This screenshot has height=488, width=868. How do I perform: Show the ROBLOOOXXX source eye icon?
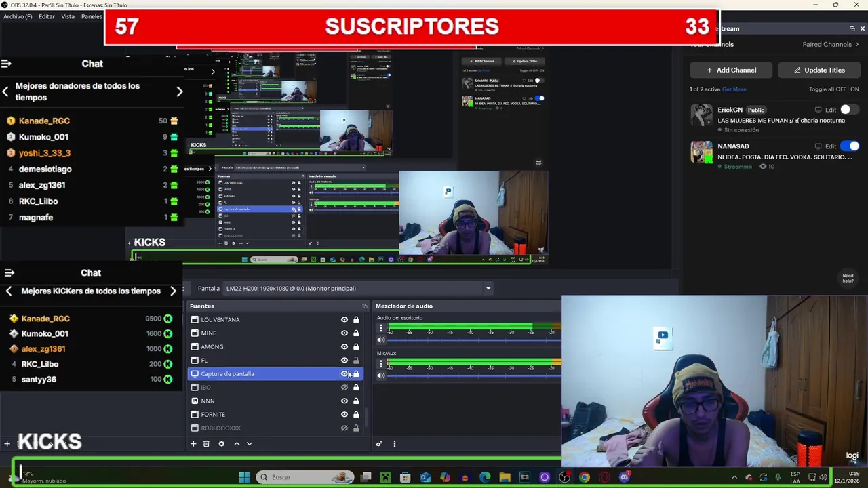click(x=344, y=428)
